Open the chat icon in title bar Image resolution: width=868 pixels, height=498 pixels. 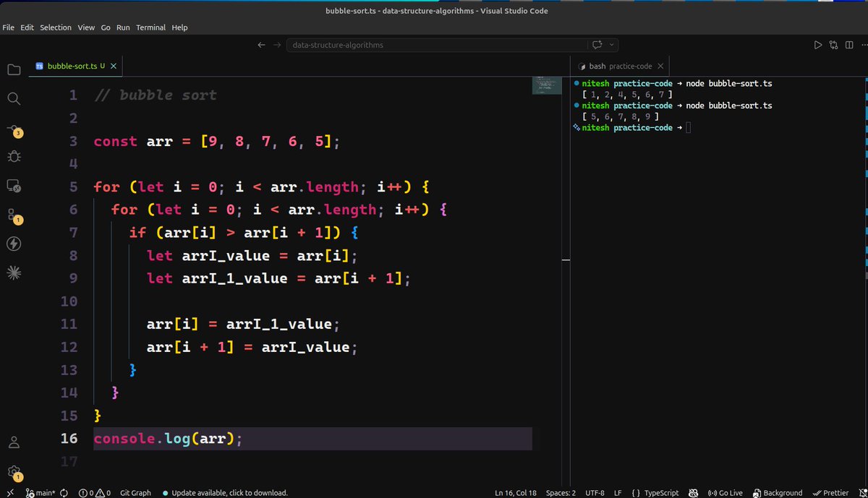click(597, 45)
